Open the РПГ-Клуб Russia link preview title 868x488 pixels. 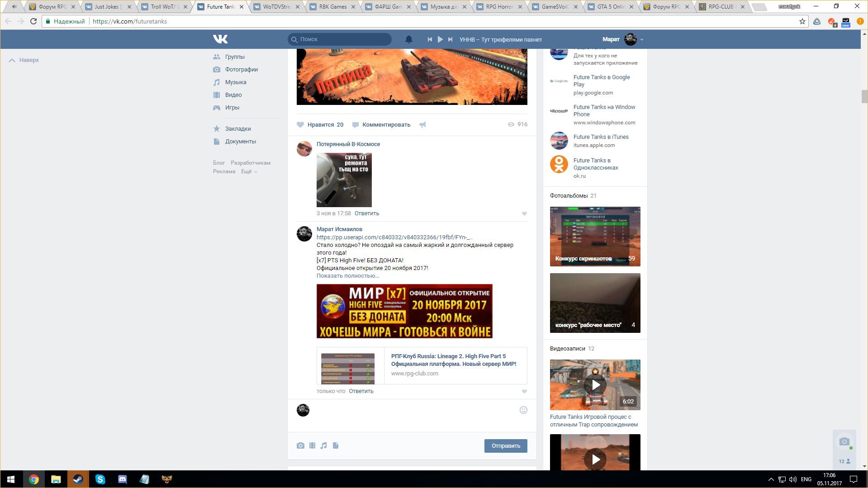454,360
